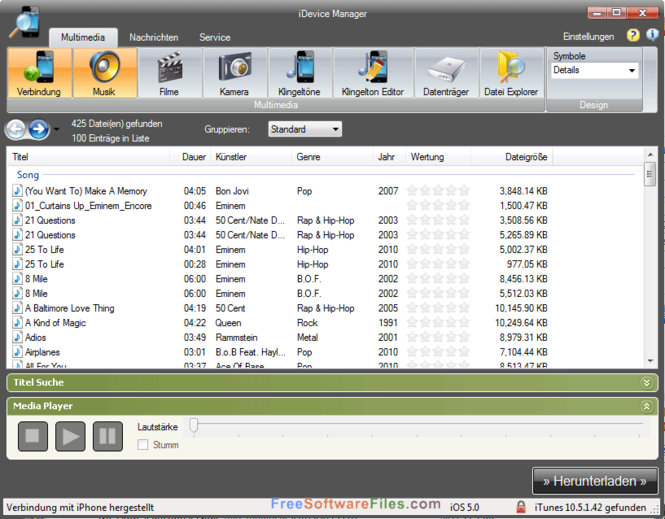Open navigation history dropdown arrow
The width and height of the screenshot is (665, 519).
click(x=56, y=129)
